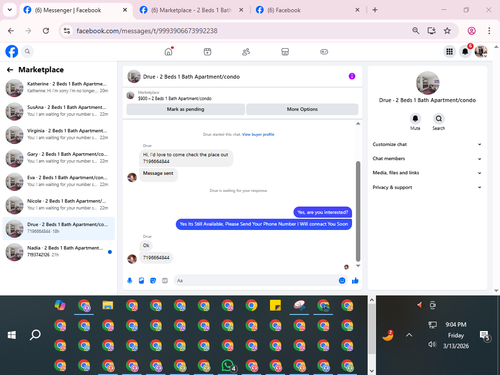
Task: Click the chat message scrollbar
Action: click(x=358, y=211)
